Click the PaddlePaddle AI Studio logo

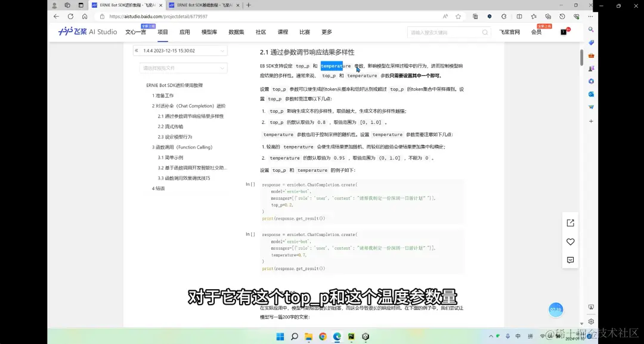click(x=88, y=32)
